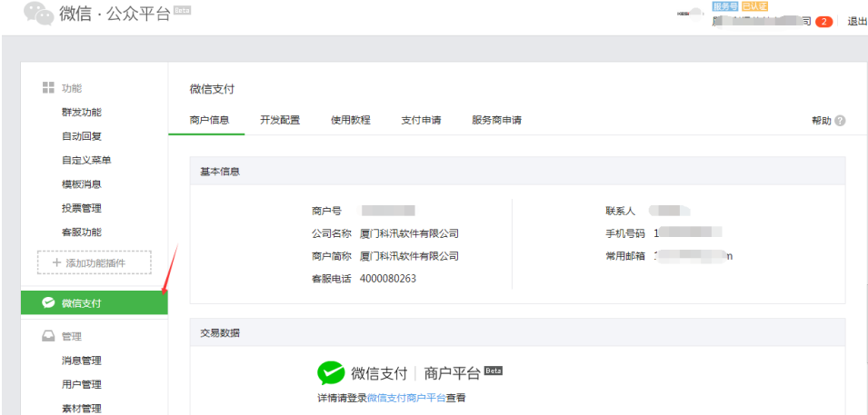Click the account avatar in header
Viewport: 868px width, 415px height.
point(695,14)
